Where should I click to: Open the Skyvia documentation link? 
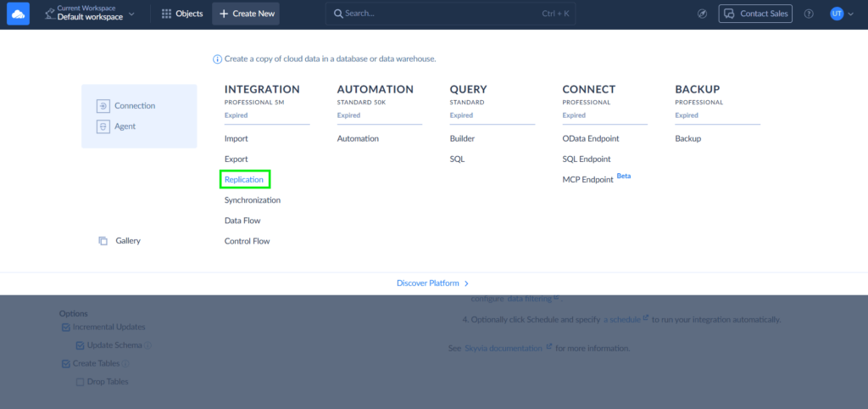point(509,349)
